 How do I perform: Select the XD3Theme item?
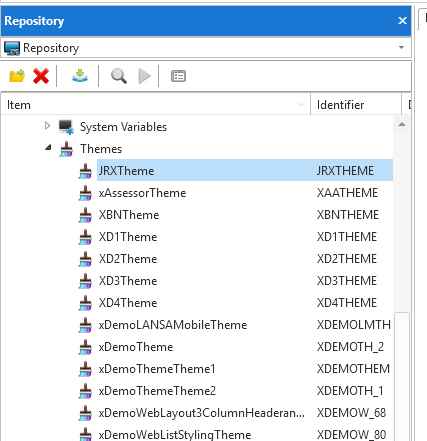click(x=128, y=281)
